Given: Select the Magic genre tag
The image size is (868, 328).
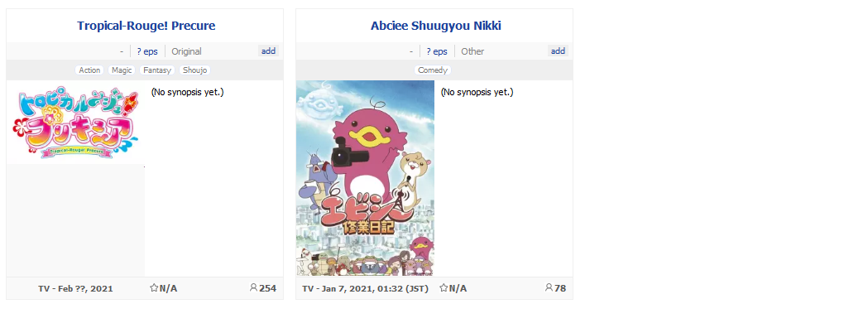Looking at the screenshot, I should [x=122, y=70].
